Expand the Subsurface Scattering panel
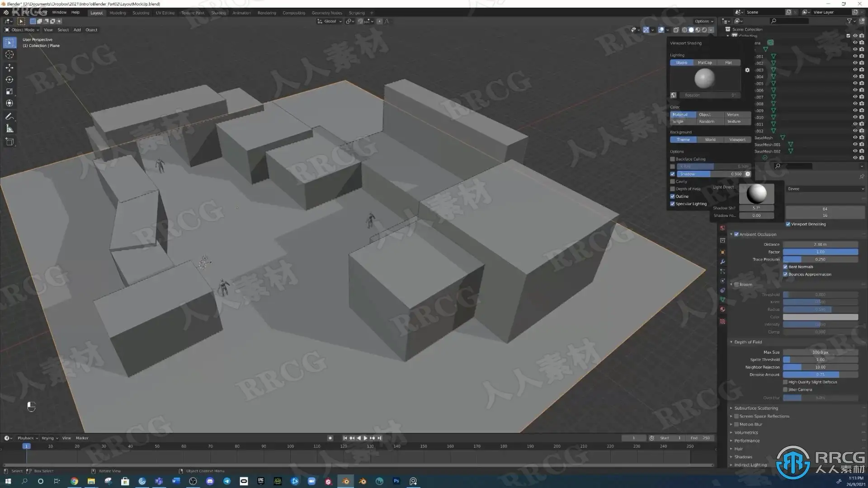Screen dimensions: 868x488 click(755, 408)
